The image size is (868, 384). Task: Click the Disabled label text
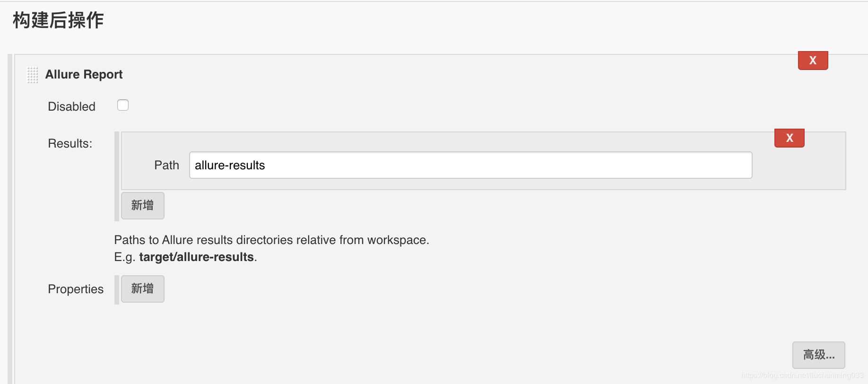71,106
